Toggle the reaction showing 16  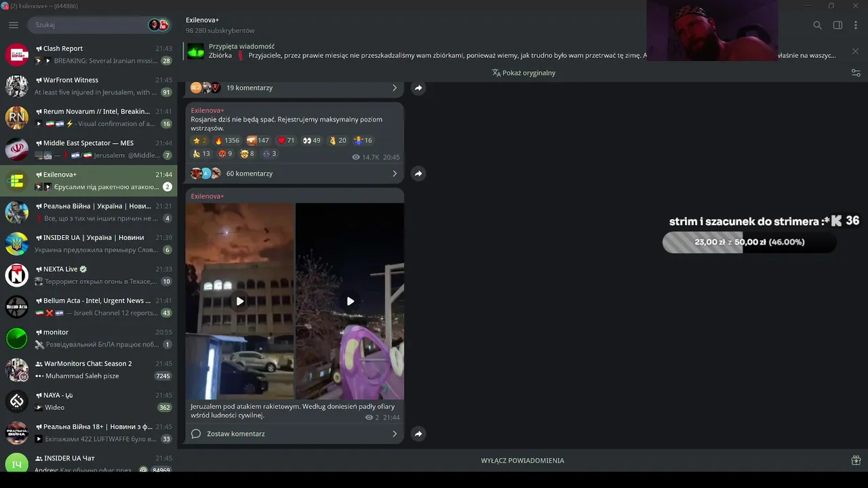363,140
